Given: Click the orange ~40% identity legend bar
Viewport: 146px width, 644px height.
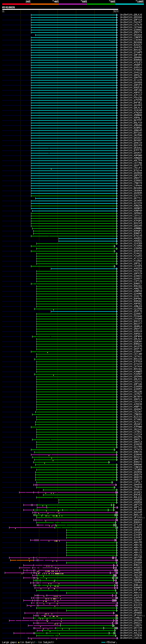Looking at the screenshot, I should (x=45, y=4).
